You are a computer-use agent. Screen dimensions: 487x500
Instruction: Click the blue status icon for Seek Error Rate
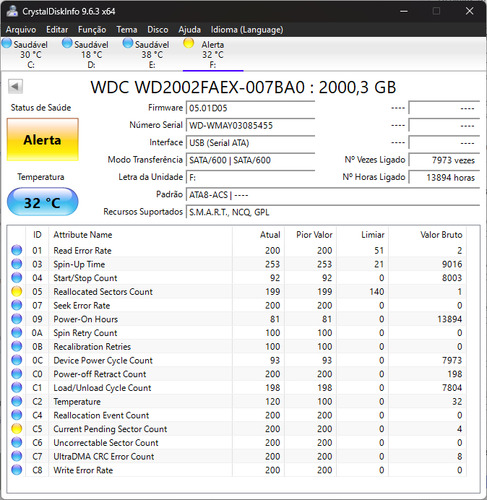click(17, 305)
